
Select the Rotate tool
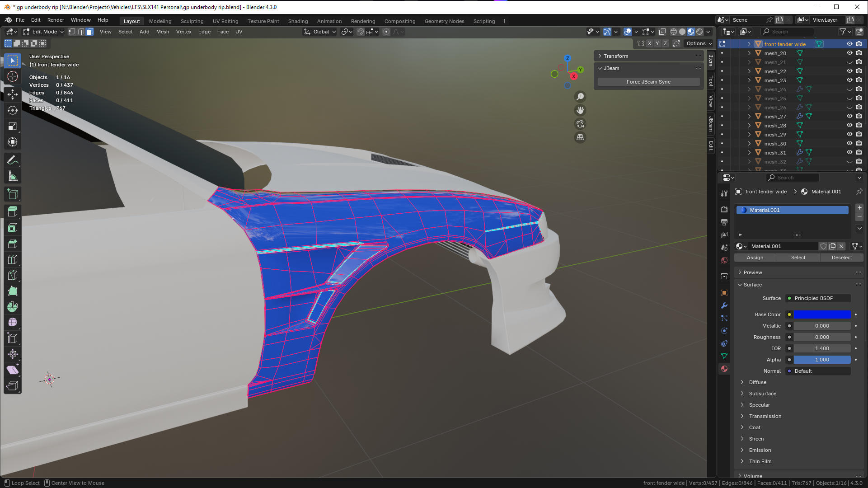(13, 110)
